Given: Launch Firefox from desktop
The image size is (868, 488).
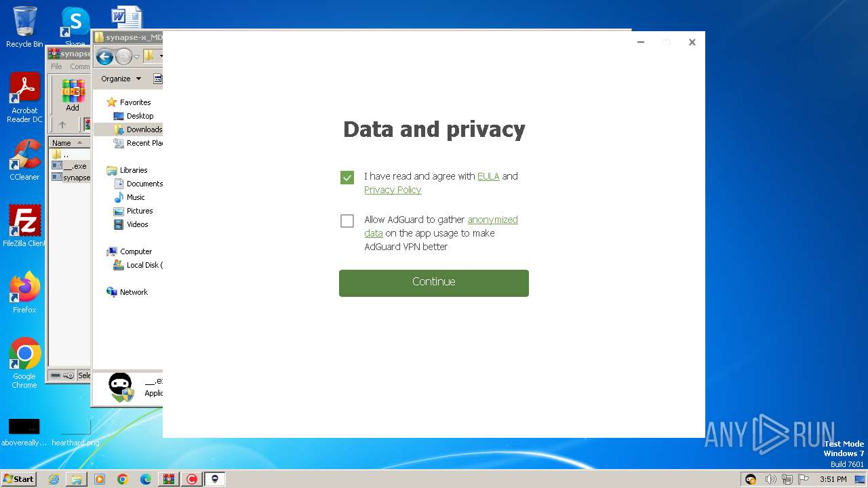Looking at the screenshot, I should [24, 293].
